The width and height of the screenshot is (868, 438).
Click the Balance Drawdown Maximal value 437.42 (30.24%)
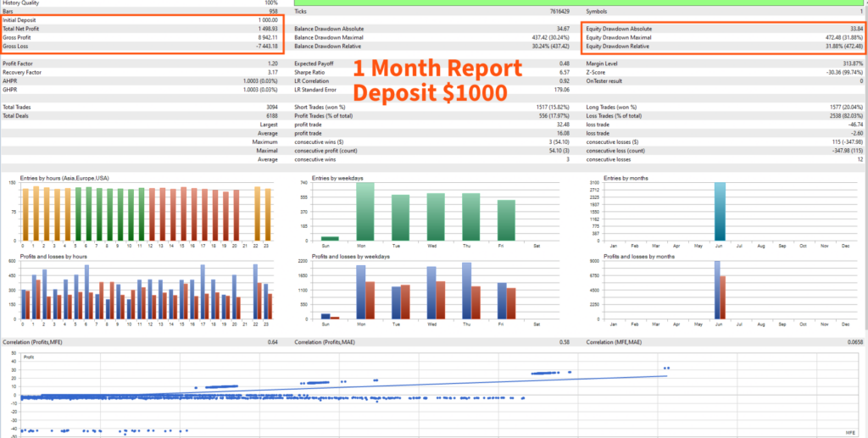(551, 37)
